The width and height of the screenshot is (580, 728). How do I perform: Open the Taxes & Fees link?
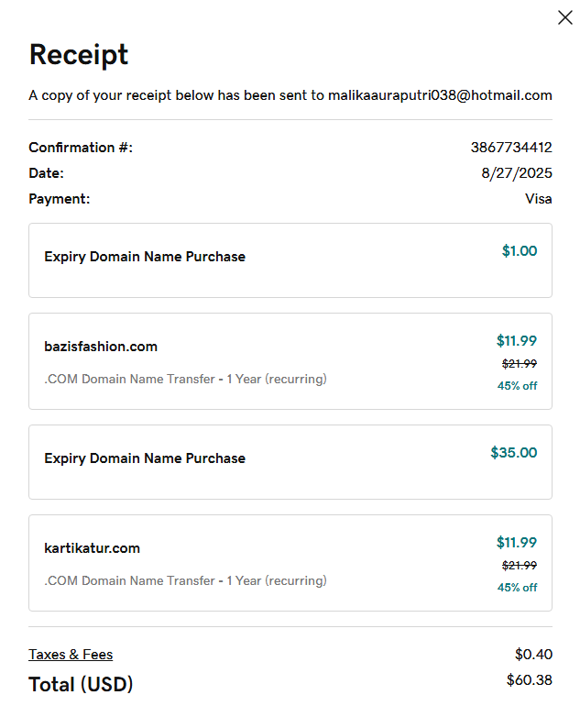pyautogui.click(x=71, y=654)
